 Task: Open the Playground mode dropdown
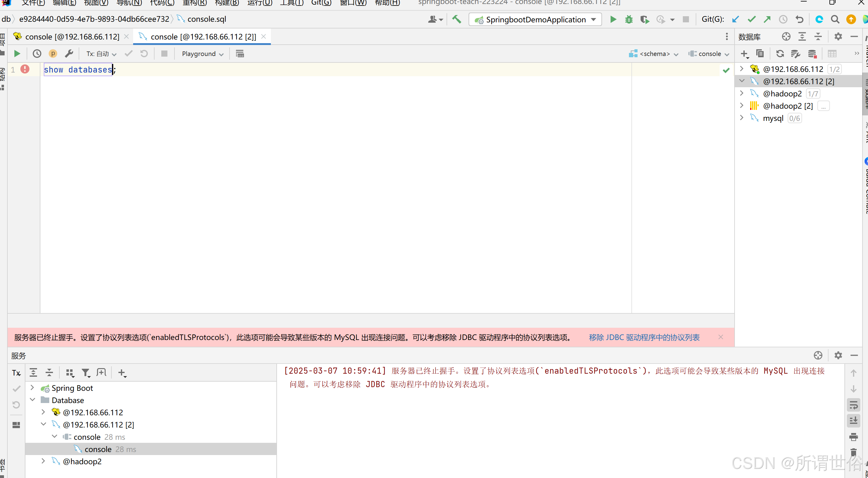[x=202, y=54]
